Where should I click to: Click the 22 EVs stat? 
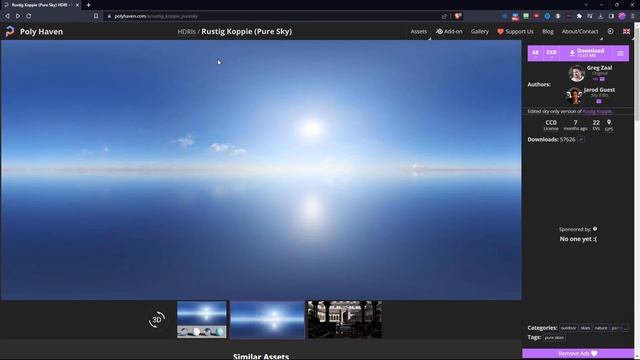[x=596, y=125]
